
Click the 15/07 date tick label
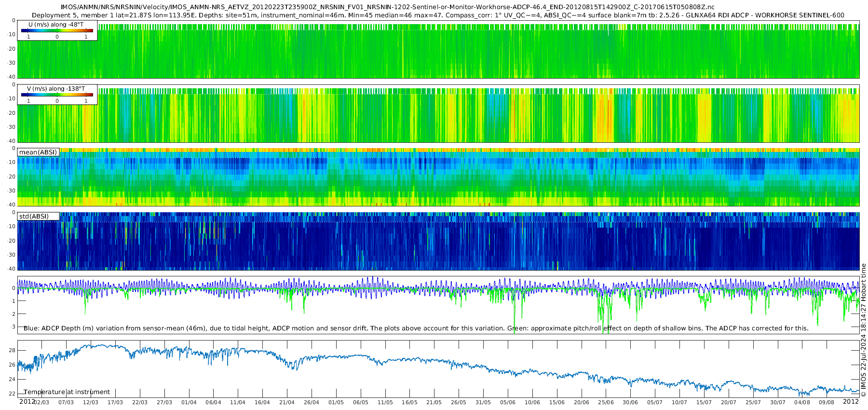pyautogui.click(x=704, y=402)
